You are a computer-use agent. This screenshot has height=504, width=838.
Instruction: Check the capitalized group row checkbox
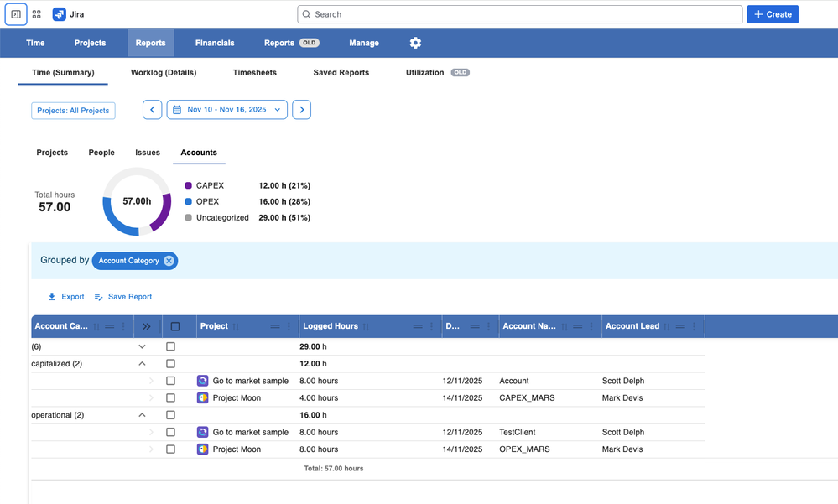click(x=171, y=364)
